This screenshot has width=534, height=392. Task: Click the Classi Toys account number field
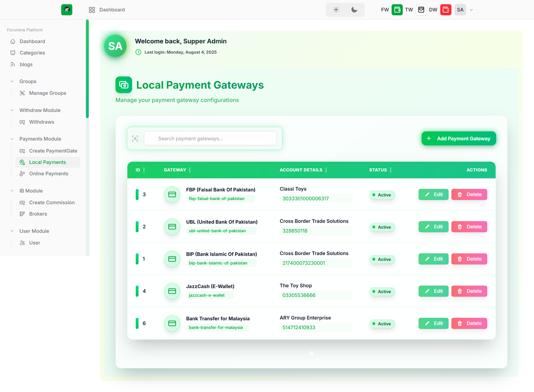click(x=316, y=198)
